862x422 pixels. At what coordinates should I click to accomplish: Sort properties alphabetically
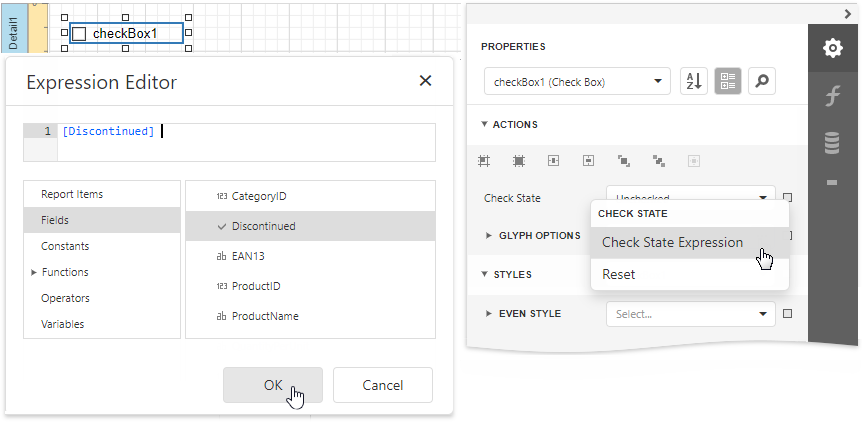[x=693, y=82]
